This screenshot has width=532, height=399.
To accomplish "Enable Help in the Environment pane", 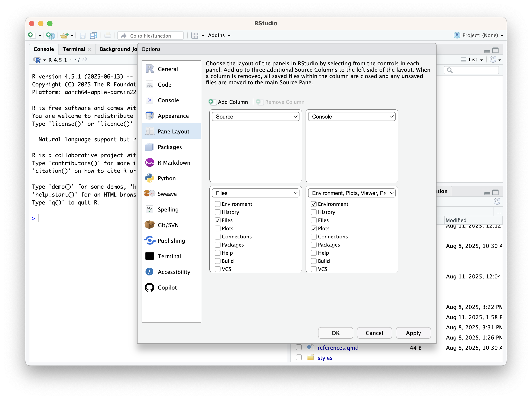I will [314, 253].
